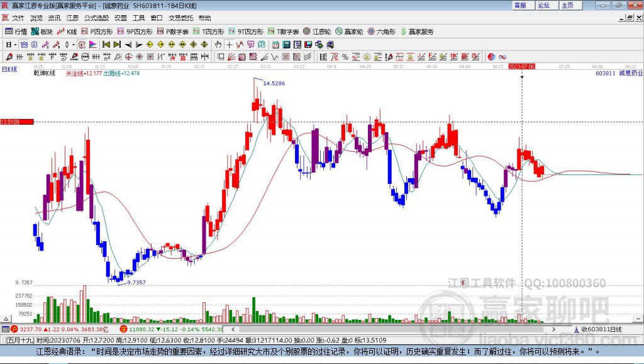The image size is (644, 364).
Task: Select the hand pan tool
Action: coord(218,45)
